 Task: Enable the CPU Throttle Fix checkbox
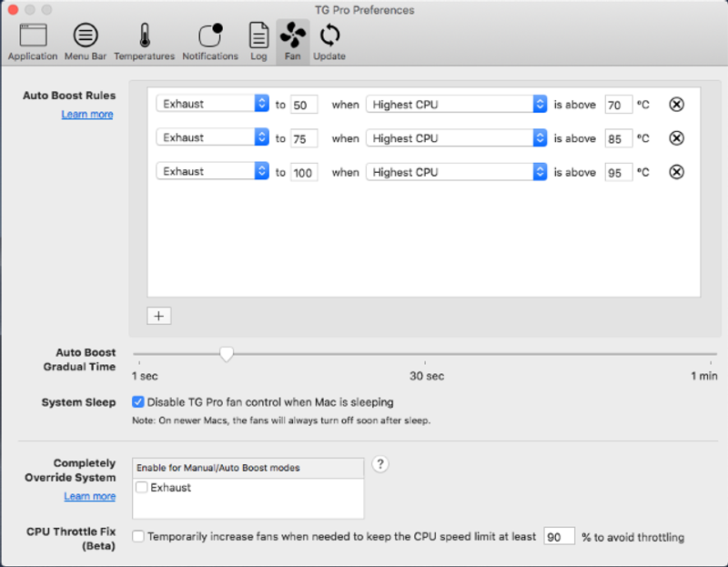coord(138,537)
